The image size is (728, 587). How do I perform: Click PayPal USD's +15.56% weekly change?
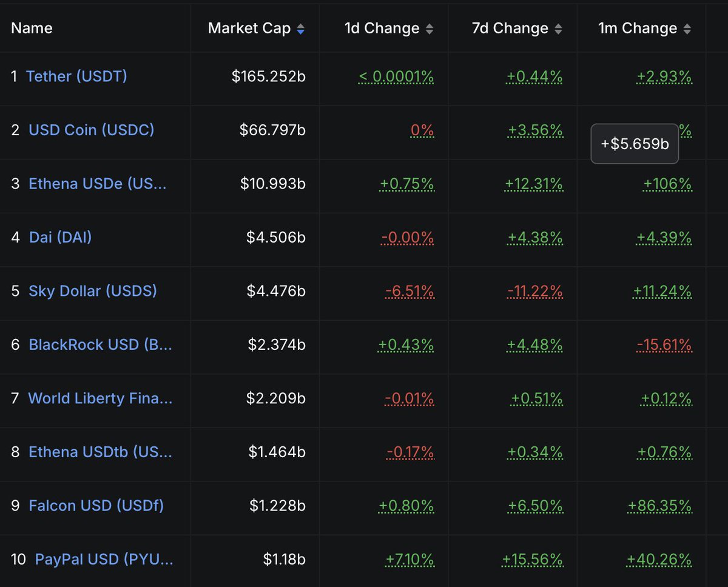tap(533, 560)
